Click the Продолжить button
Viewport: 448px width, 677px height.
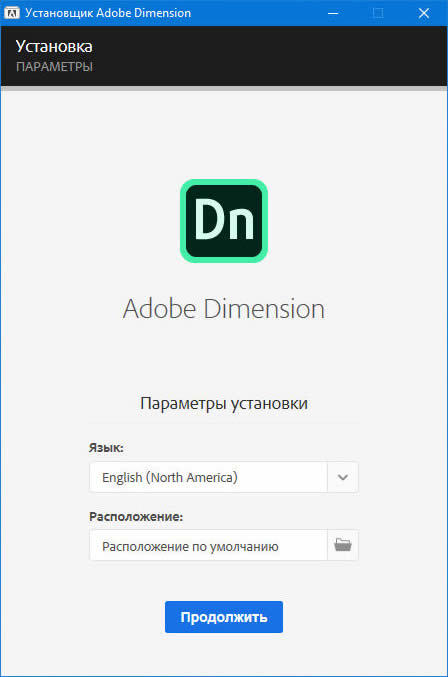point(224,617)
